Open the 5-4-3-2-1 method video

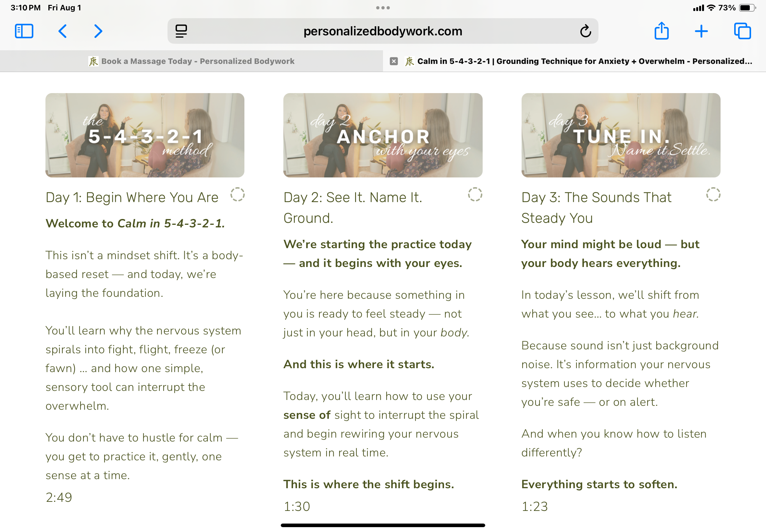(145, 135)
